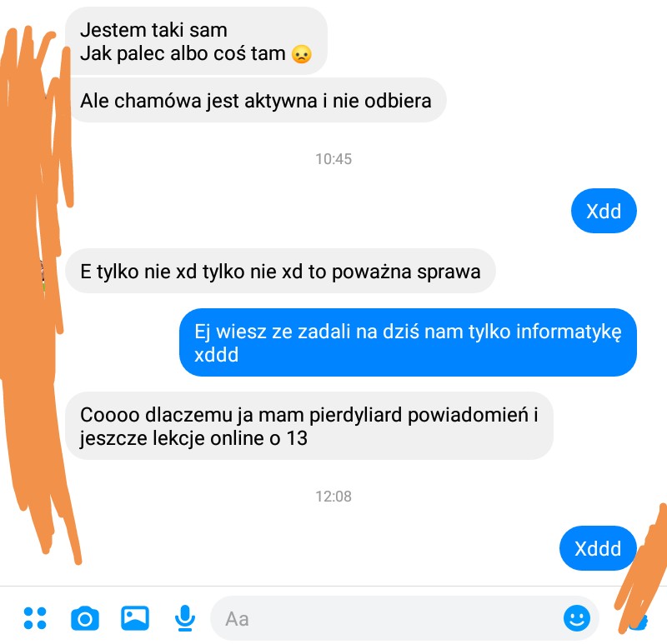667x644 pixels.
Task: Tap the 'jeszcze lekcje online o 13' text line
Action: 193,438
